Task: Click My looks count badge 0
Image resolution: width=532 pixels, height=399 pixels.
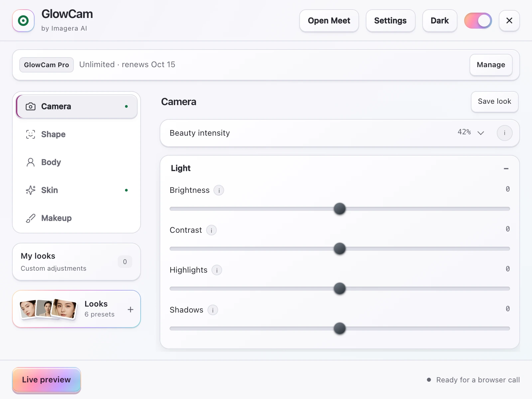Action: click(125, 262)
